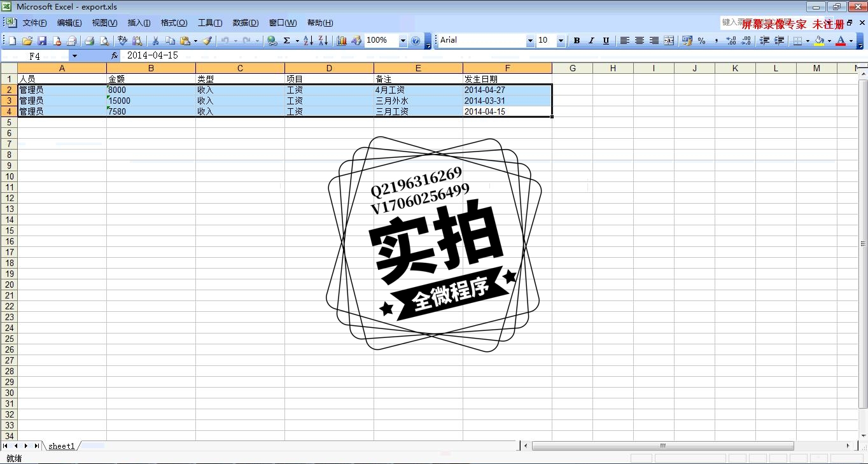Open the Arial font name dropdown

pyautogui.click(x=530, y=41)
